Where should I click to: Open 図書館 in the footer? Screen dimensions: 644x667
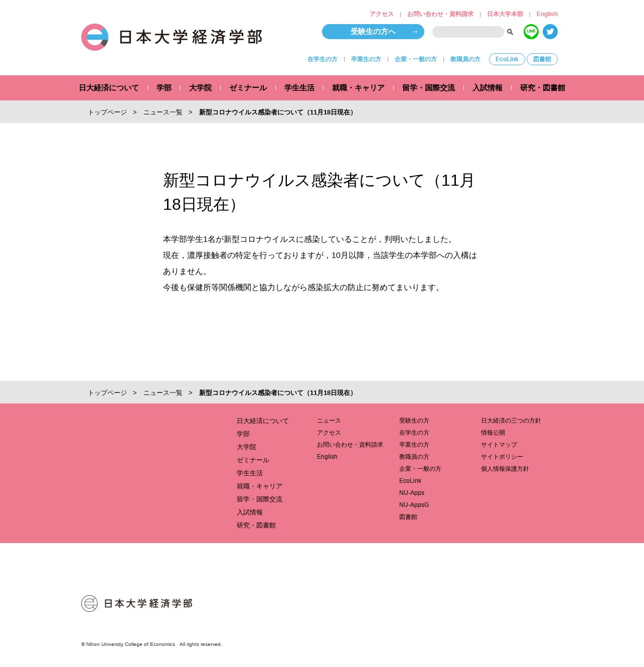408,517
